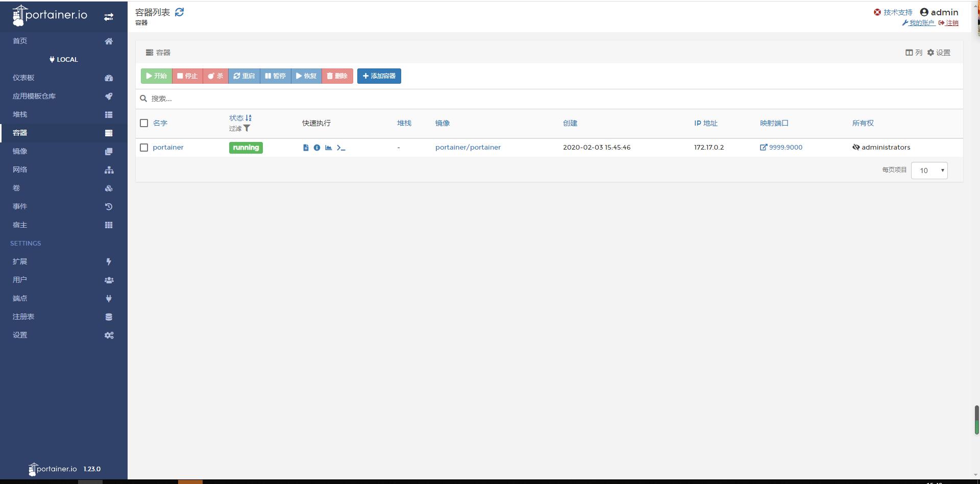This screenshot has width=980, height=484.
Task: Open the columns (列) selector
Action: click(x=914, y=53)
